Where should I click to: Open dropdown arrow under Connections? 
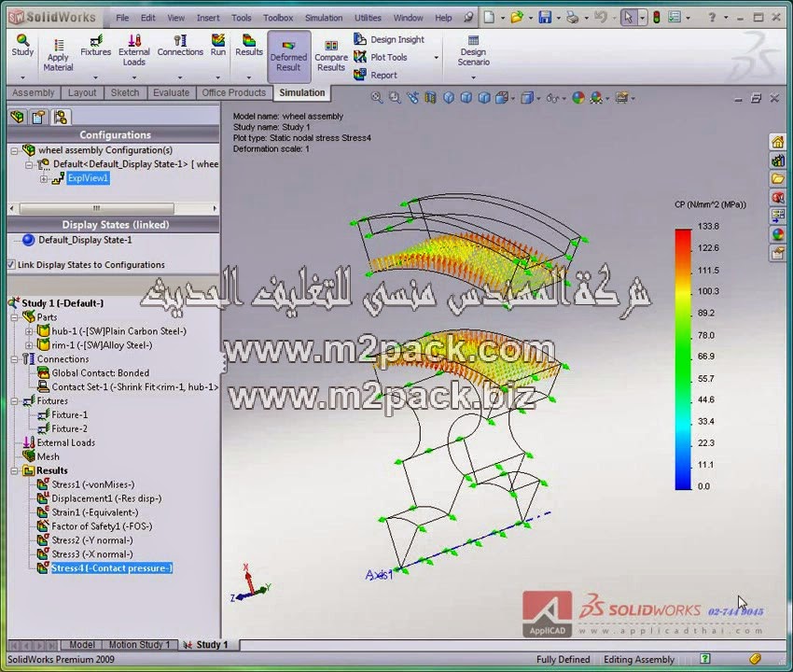[x=180, y=77]
